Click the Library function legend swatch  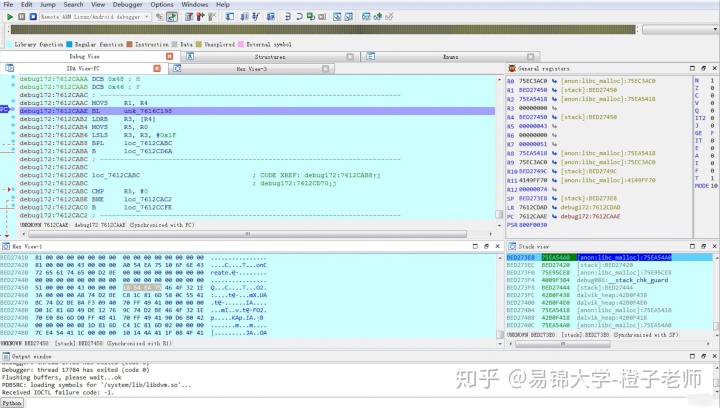pos(9,45)
